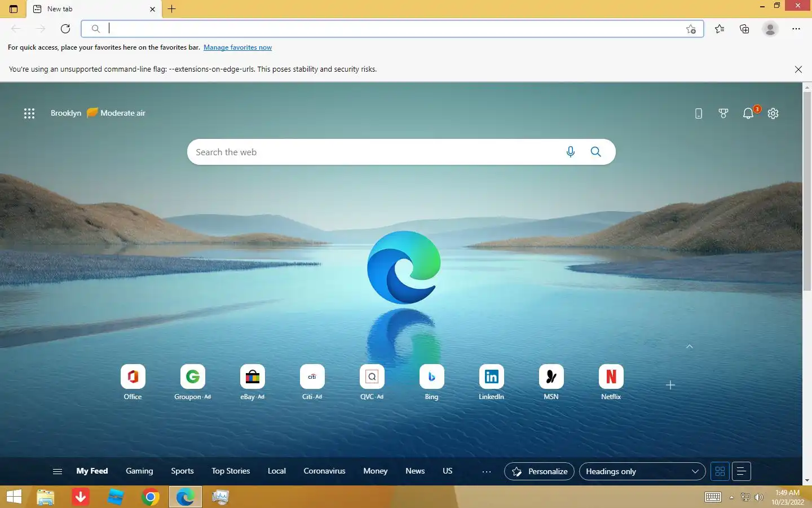Open the app launcher grid icon
812x508 pixels.
click(x=29, y=113)
